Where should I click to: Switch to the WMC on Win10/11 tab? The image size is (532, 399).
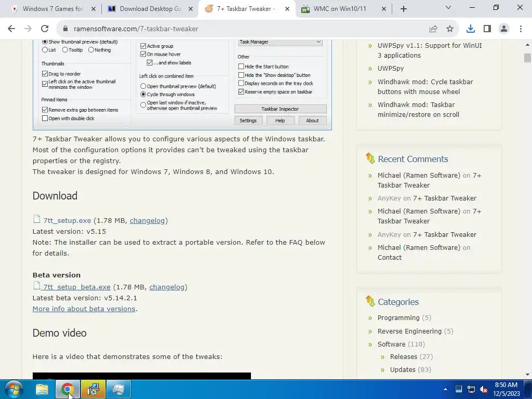(x=339, y=9)
